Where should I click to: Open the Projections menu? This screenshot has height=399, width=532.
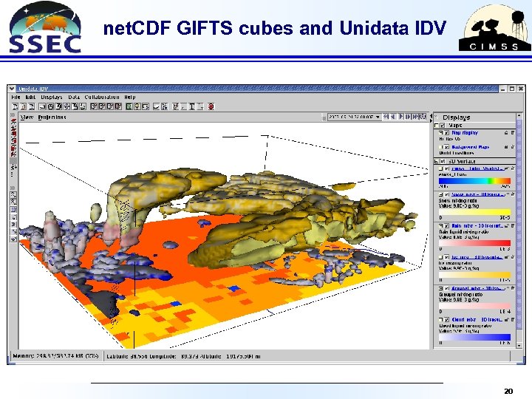click(x=52, y=117)
